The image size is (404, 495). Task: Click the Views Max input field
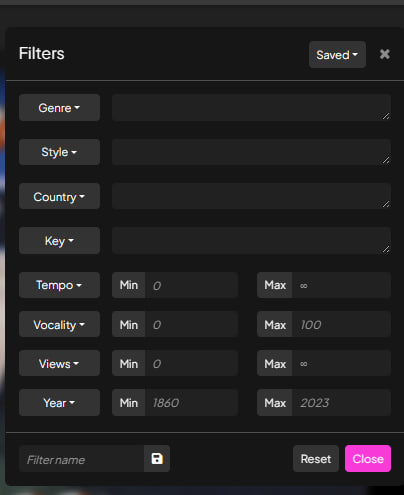[341, 363]
